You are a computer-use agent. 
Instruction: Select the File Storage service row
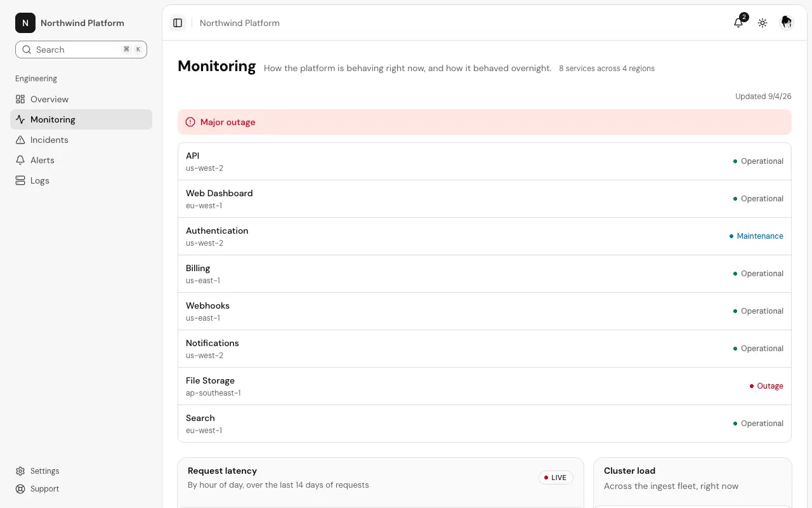[485, 386]
